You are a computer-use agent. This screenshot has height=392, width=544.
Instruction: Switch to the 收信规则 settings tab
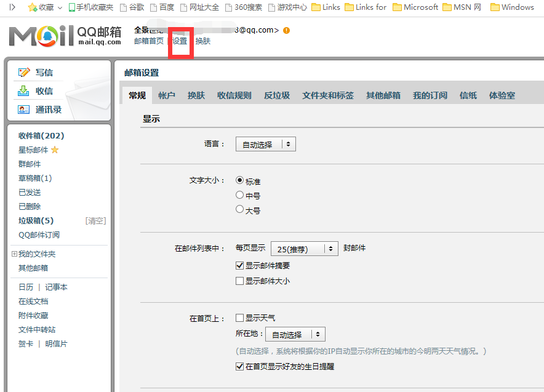[x=234, y=95]
